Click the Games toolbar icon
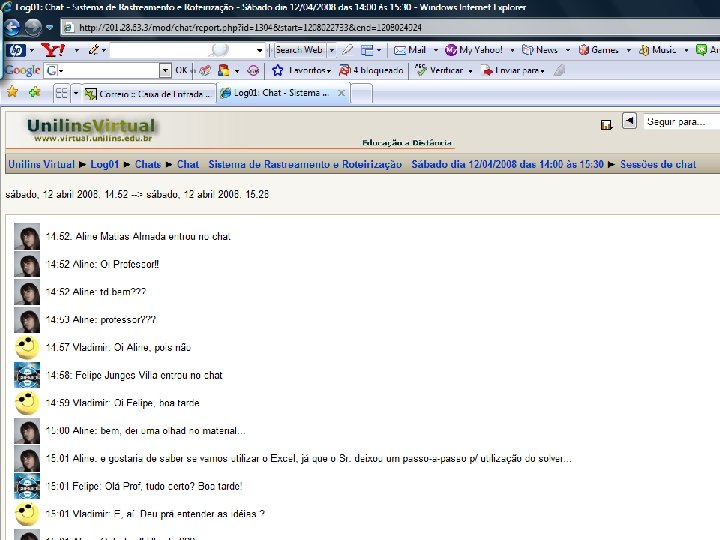This screenshot has height=540, width=720. 584,50
